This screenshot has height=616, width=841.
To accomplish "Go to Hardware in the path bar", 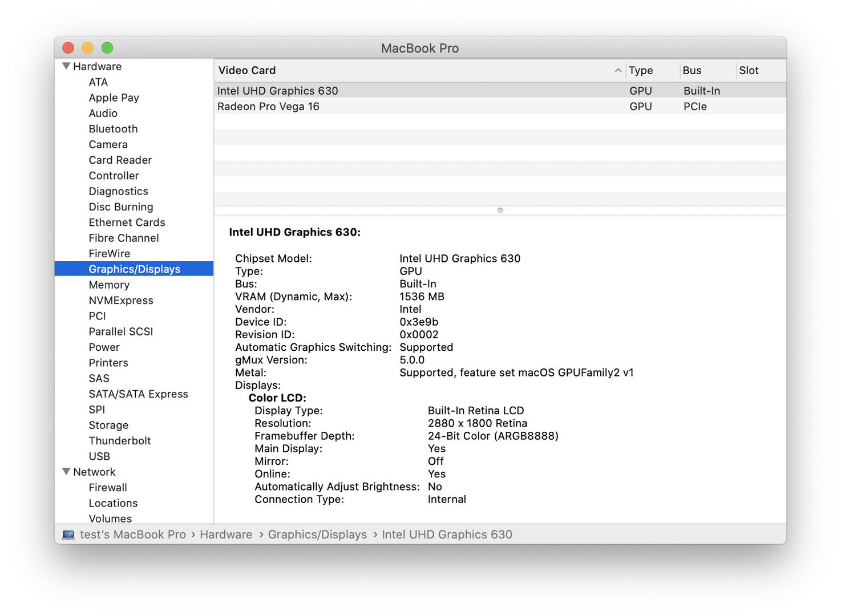I will click(226, 534).
